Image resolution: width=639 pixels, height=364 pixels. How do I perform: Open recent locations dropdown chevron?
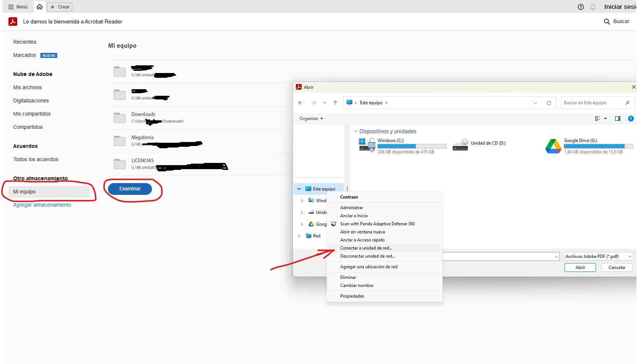324,103
